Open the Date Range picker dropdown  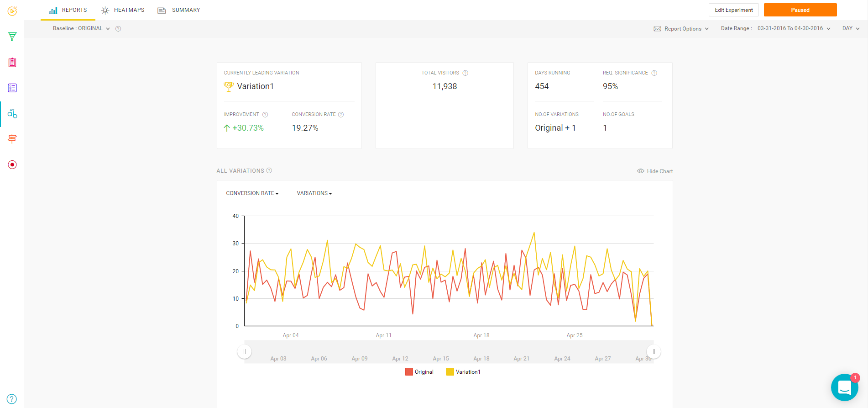click(x=794, y=28)
